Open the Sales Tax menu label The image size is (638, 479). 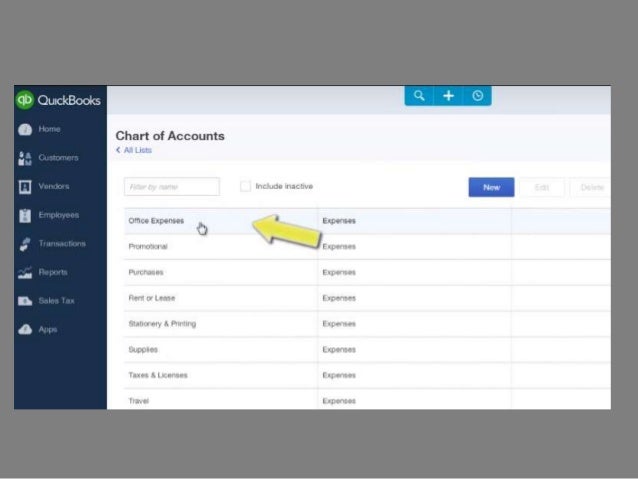(56, 301)
